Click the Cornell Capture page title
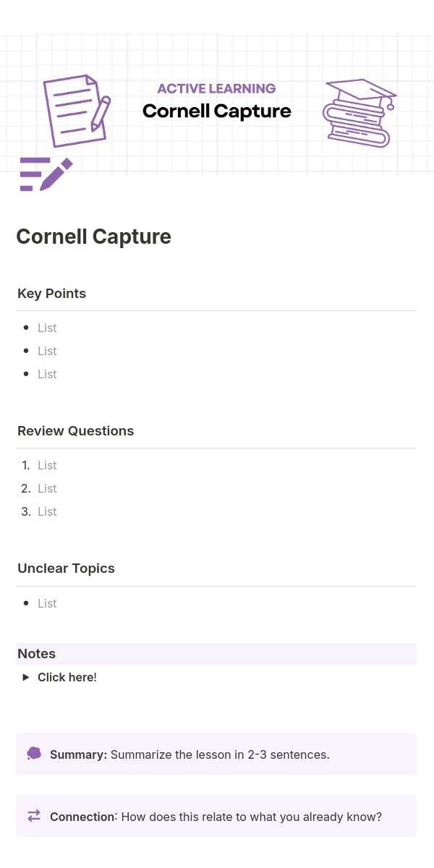This screenshot has width=434, height=868. (x=93, y=237)
